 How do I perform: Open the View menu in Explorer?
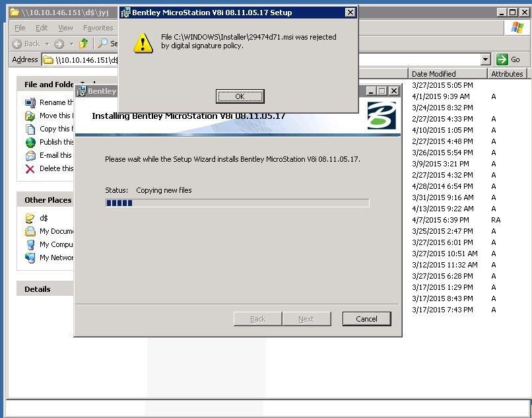[x=65, y=28]
